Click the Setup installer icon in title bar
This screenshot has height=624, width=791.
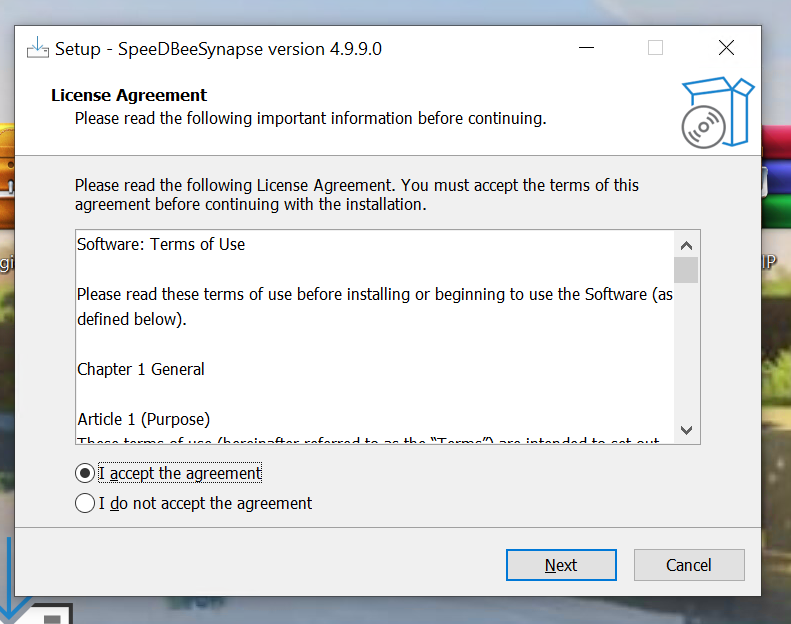pos(38,48)
